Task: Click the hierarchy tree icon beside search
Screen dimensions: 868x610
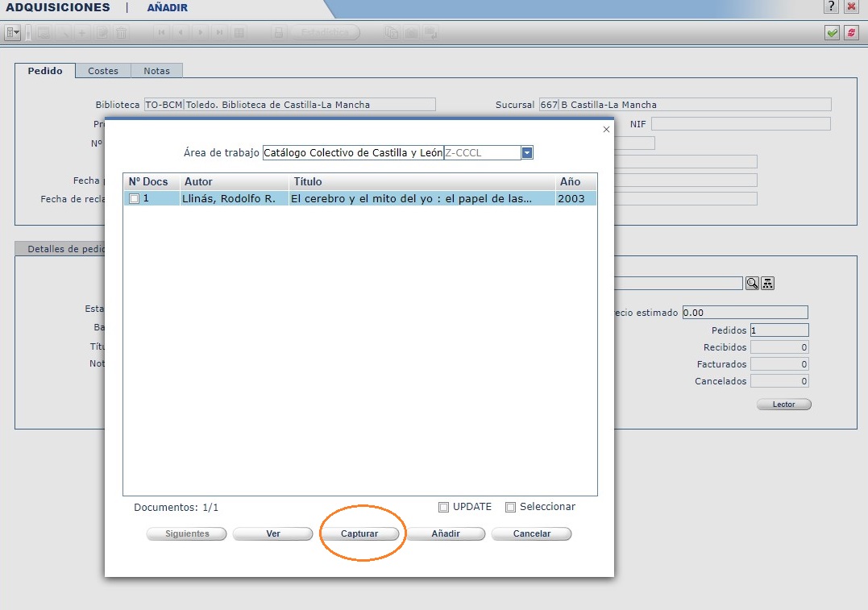Action: tap(768, 283)
